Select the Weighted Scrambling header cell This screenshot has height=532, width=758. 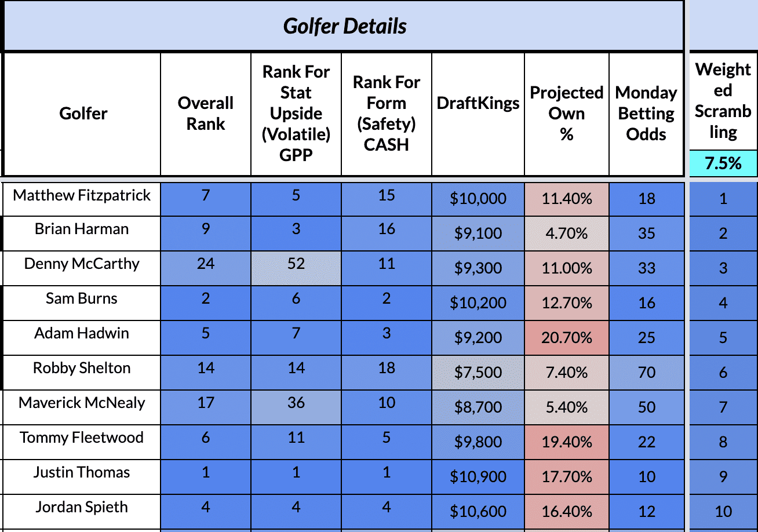point(723,101)
